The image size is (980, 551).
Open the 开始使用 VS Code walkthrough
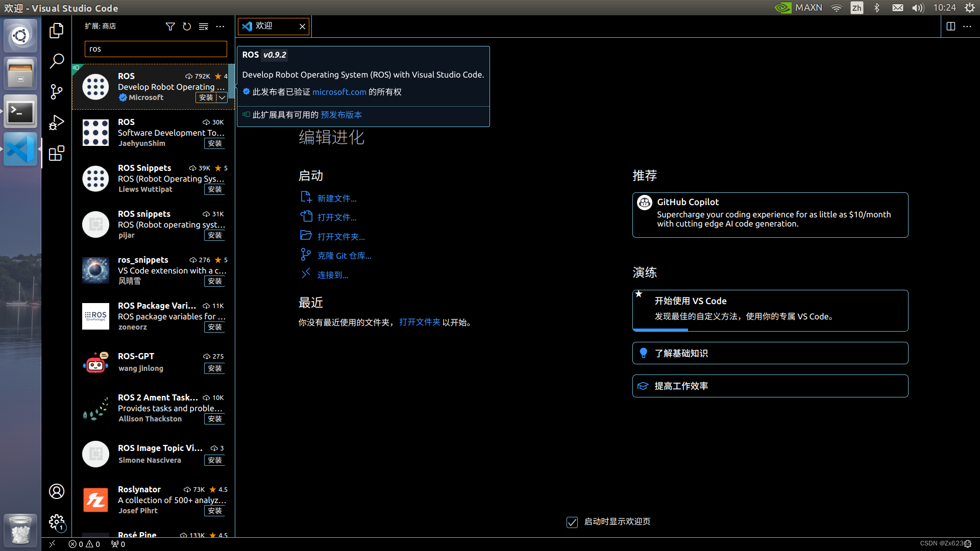(770, 311)
